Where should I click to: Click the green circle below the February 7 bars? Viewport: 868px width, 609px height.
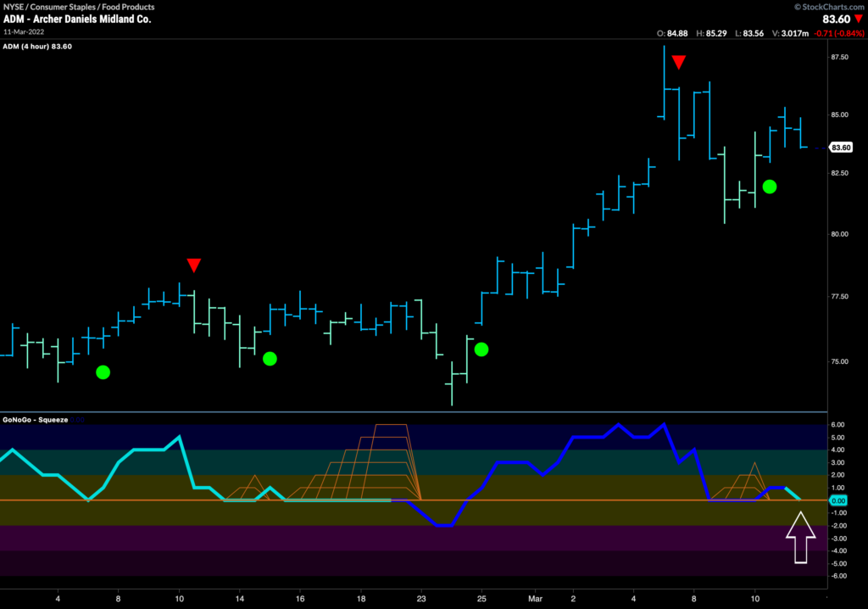click(103, 372)
